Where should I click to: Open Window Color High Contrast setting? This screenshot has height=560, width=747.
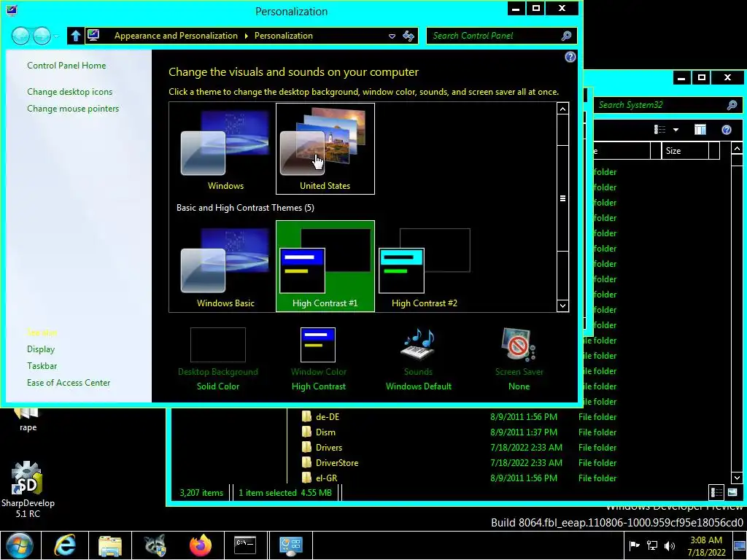click(318, 358)
